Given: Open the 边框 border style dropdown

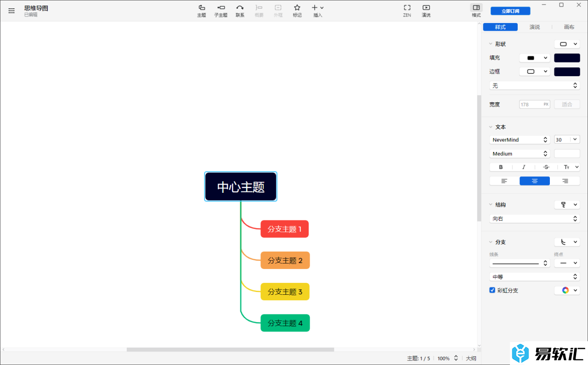Looking at the screenshot, I should coord(535,72).
